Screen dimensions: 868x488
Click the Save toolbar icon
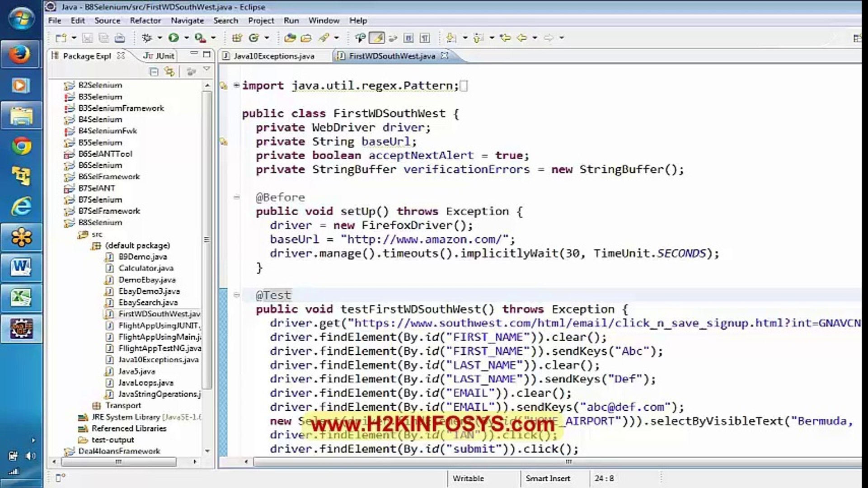tap(87, 38)
